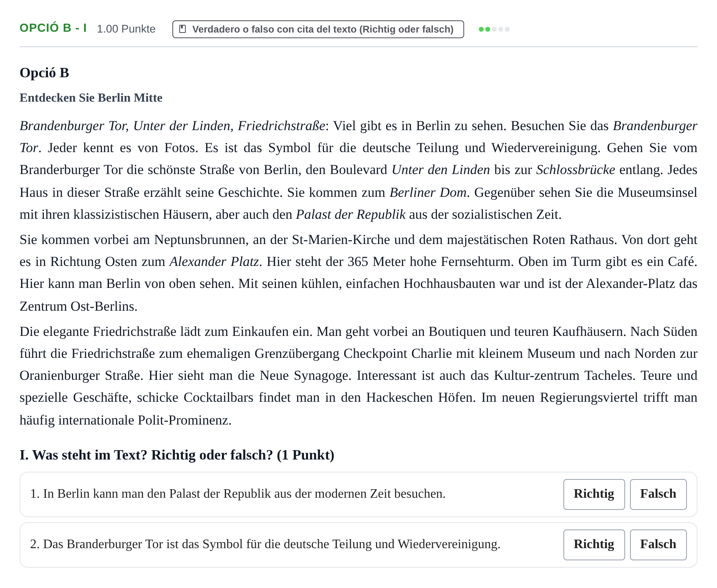Mark statement 1 about Palast der Republik as Falsch
717x588 pixels.
(x=658, y=494)
